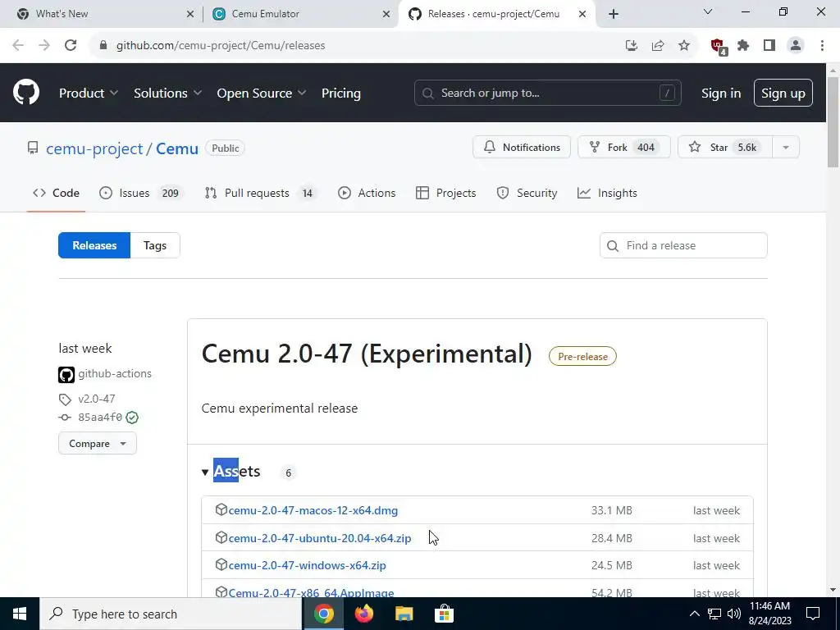The image size is (840, 630).
Task: Open the Code tab
Action: (57, 193)
